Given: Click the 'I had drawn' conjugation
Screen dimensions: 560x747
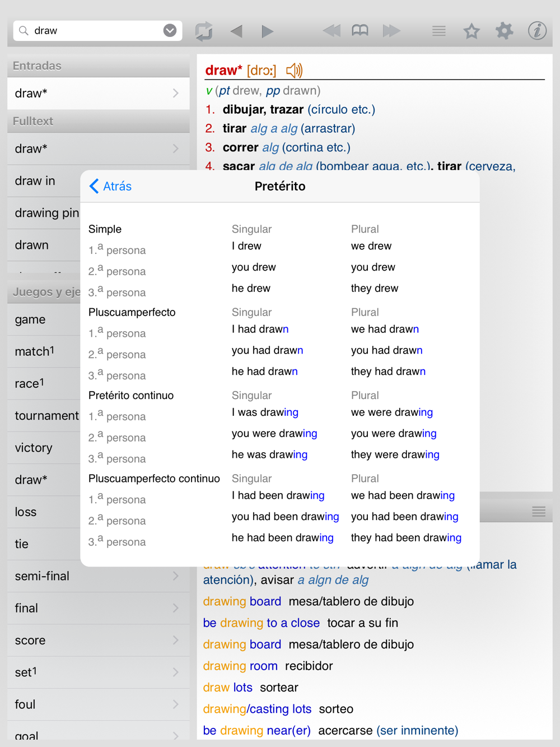Looking at the screenshot, I should [260, 329].
